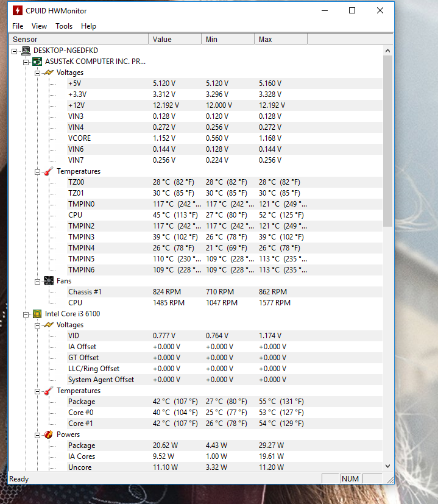Select the TZ00 temperature row

tap(225, 182)
